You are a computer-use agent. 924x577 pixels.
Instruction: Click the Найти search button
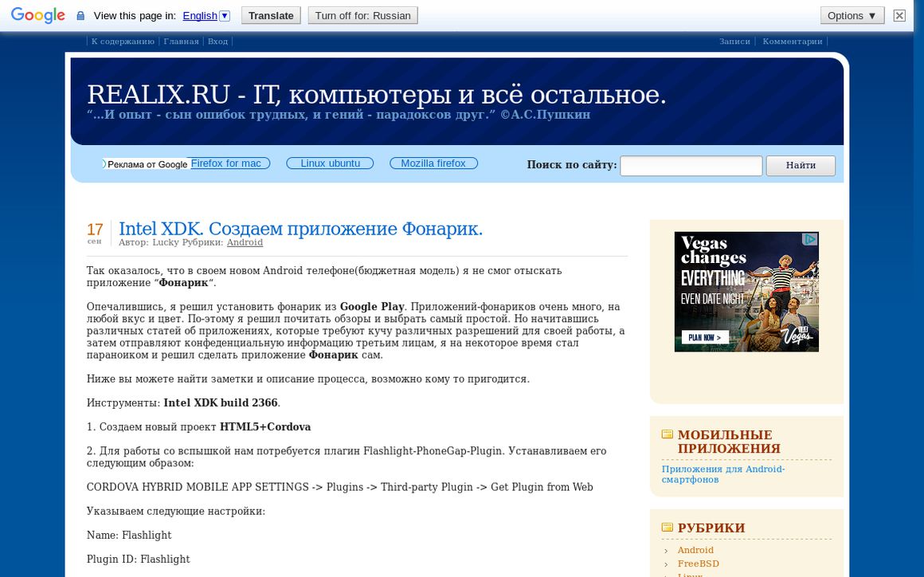(801, 166)
